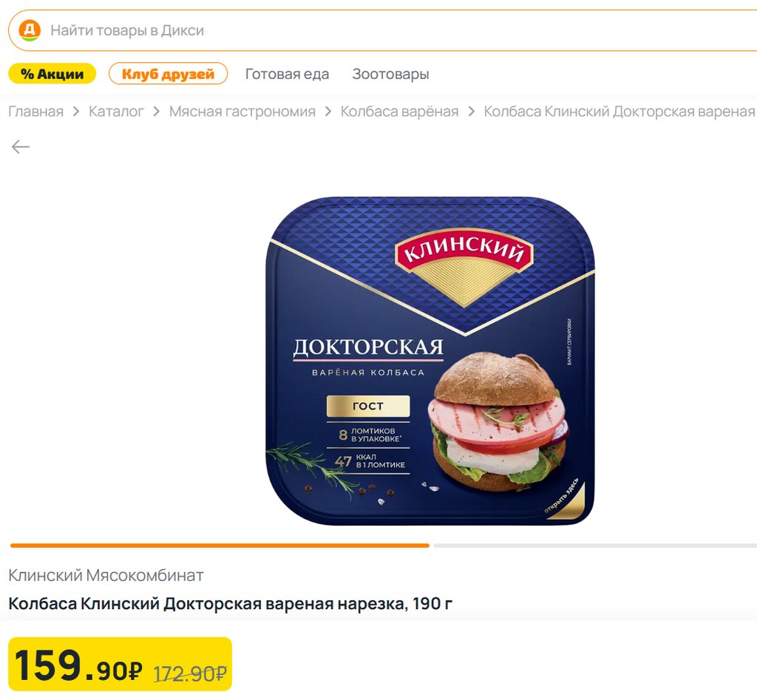The width and height of the screenshot is (757, 700).
Task: Open the Зоотовары category
Action: pyautogui.click(x=390, y=74)
